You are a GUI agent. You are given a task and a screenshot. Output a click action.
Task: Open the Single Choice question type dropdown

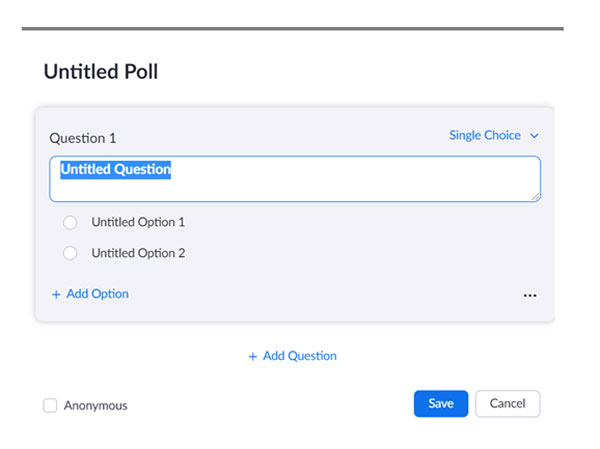(x=485, y=136)
